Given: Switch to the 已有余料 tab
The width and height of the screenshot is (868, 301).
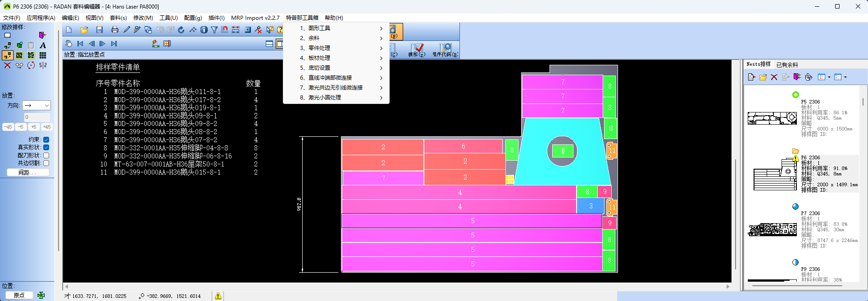Looking at the screenshot, I should (787, 65).
